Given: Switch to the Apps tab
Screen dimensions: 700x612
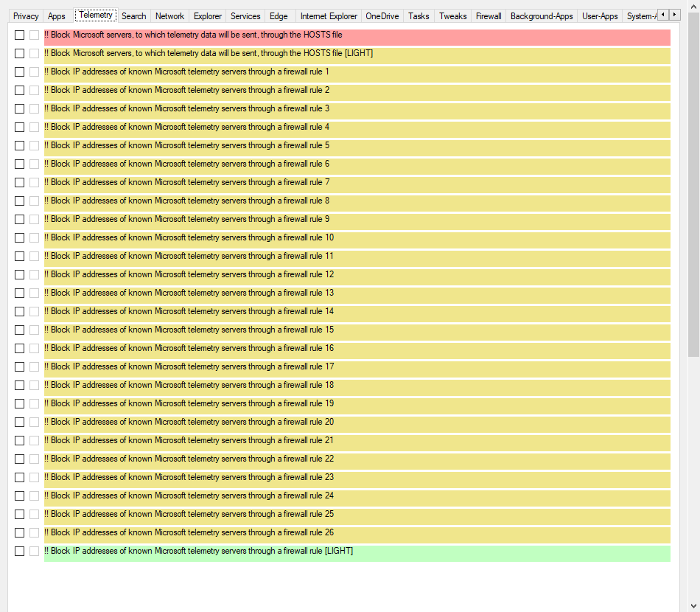Looking at the screenshot, I should click(56, 16).
